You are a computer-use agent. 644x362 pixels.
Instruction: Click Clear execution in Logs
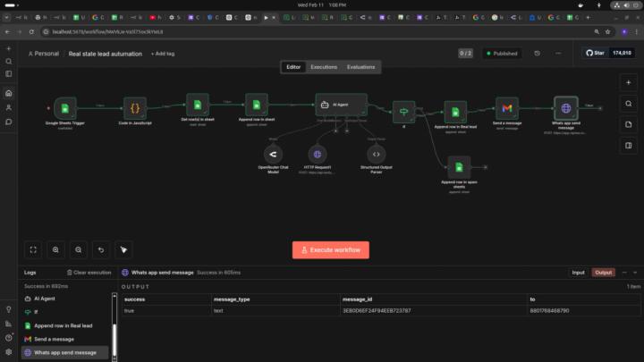[x=89, y=273]
